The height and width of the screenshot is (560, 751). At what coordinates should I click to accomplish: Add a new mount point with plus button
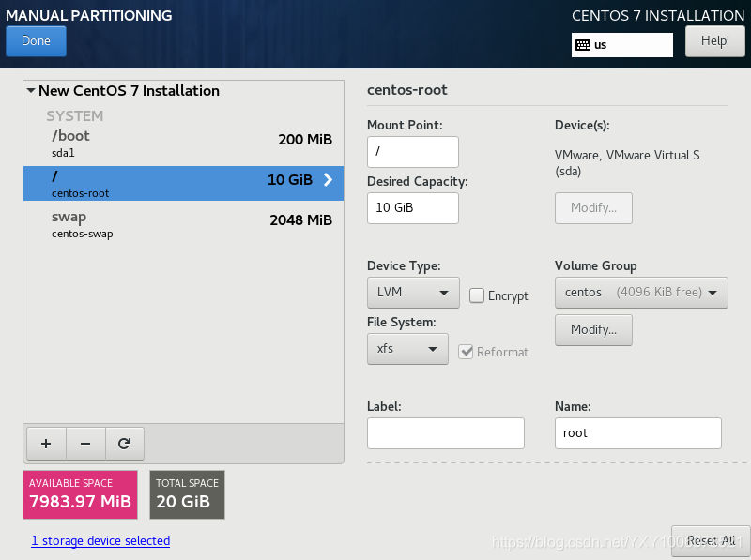[x=46, y=444]
